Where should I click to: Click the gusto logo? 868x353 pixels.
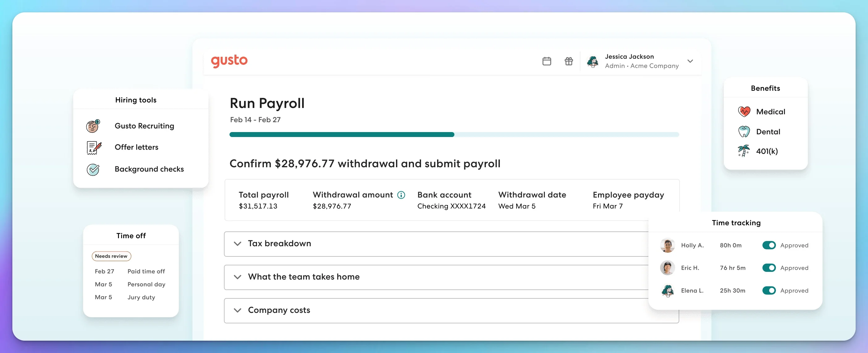click(x=229, y=61)
